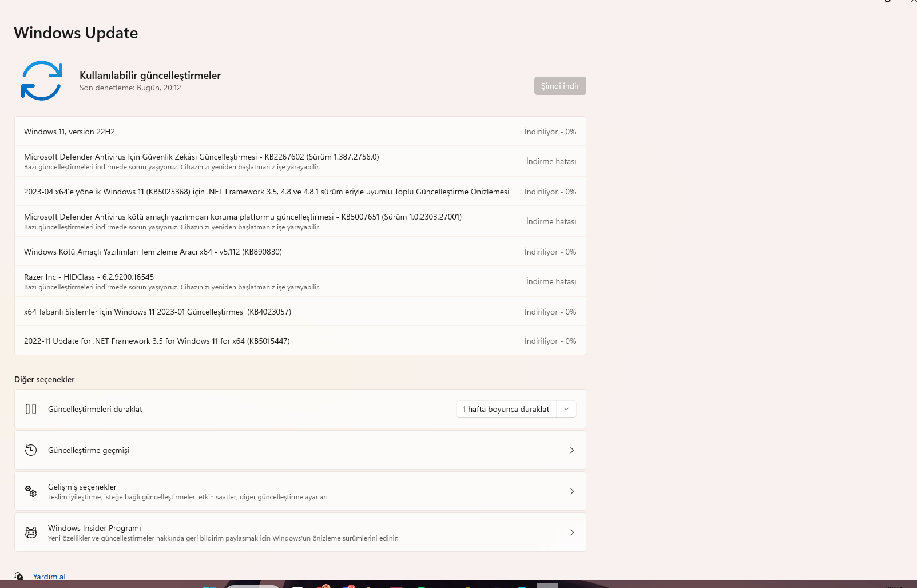This screenshot has width=917, height=588.
Task: Click the Windows Update sync arrows icon
Action: (x=42, y=81)
